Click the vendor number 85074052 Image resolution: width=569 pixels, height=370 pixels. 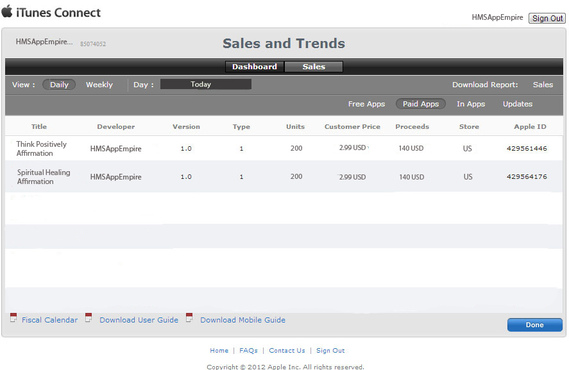click(x=93, y=44)
